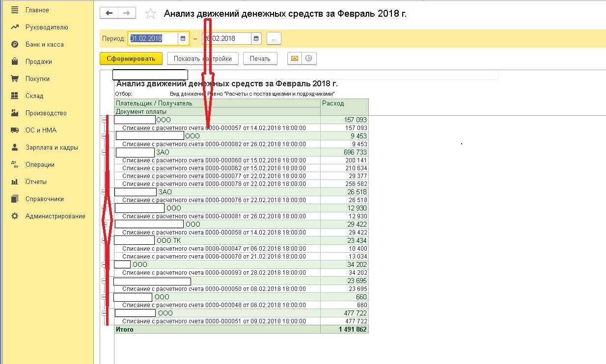The image size is (606, 364).
Task: Select document 0000-000058 от 14.02.2018 row
Action: coord(217,232)
